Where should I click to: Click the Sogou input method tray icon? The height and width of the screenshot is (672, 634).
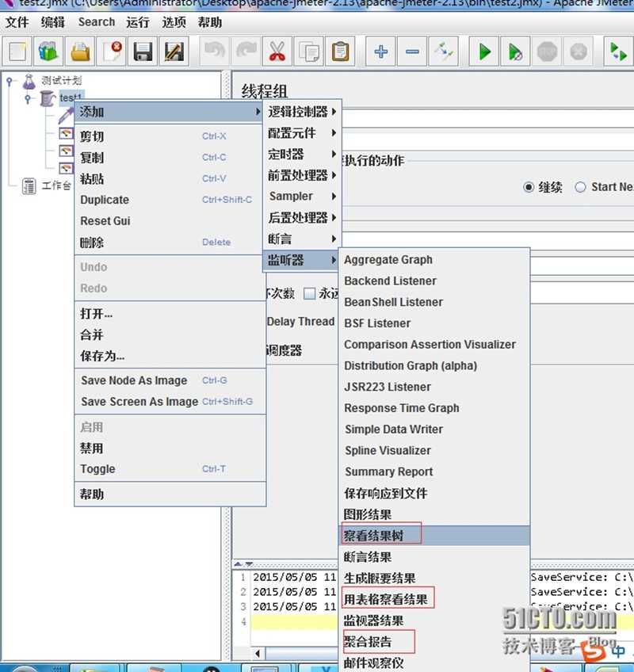pyautogui.click(x=594, y=651)
